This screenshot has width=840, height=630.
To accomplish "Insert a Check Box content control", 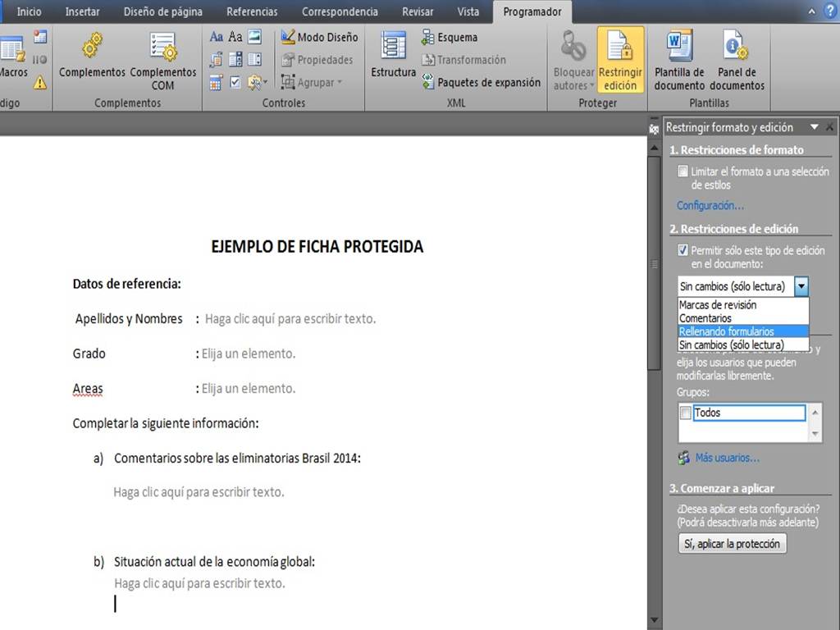I will pyautogui.click(x=235, y=80).
